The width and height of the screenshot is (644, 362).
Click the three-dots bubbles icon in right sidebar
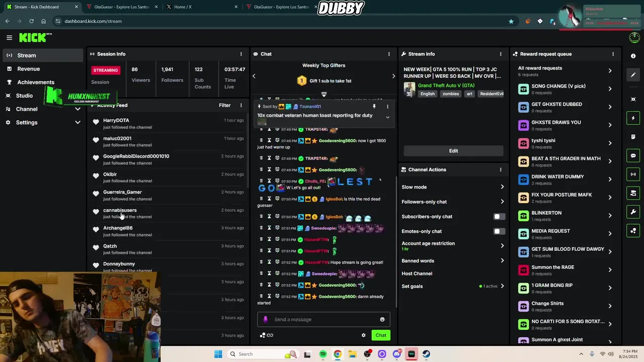click(x=633, y=231)
